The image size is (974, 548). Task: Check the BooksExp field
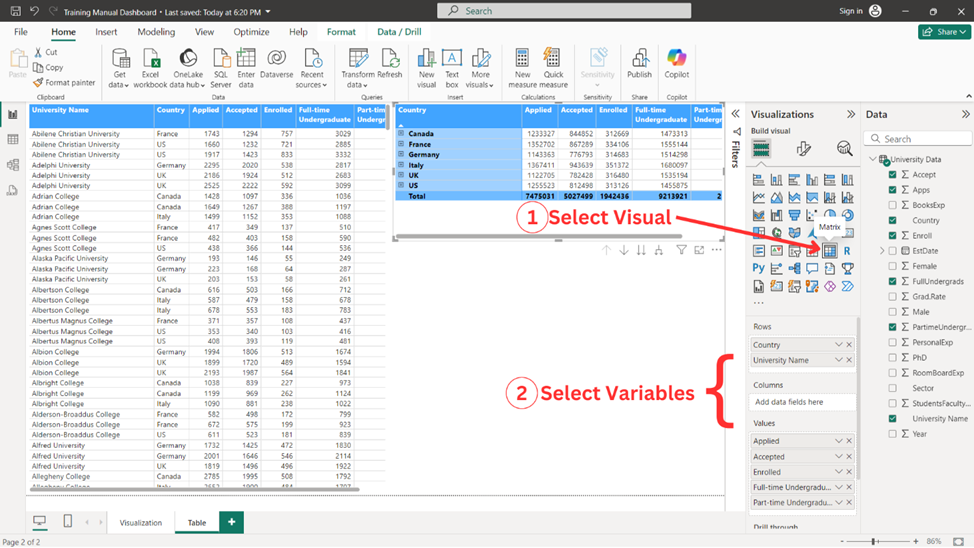coord(893,205)
